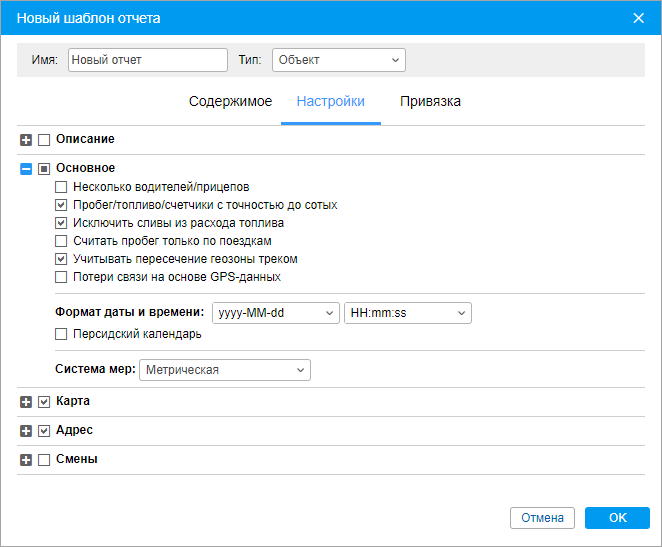Expand the Описание section plus icon

[x=26, y=140]
